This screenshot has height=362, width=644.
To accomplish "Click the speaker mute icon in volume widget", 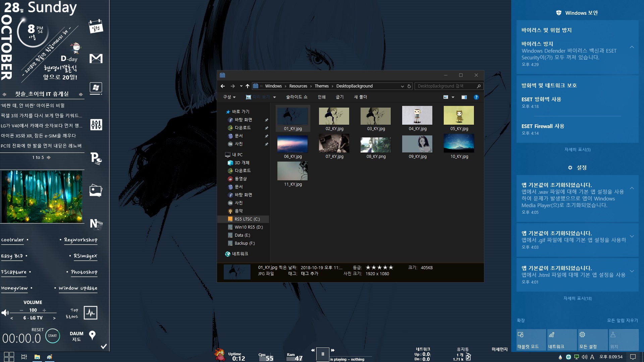I will point(5,313).
